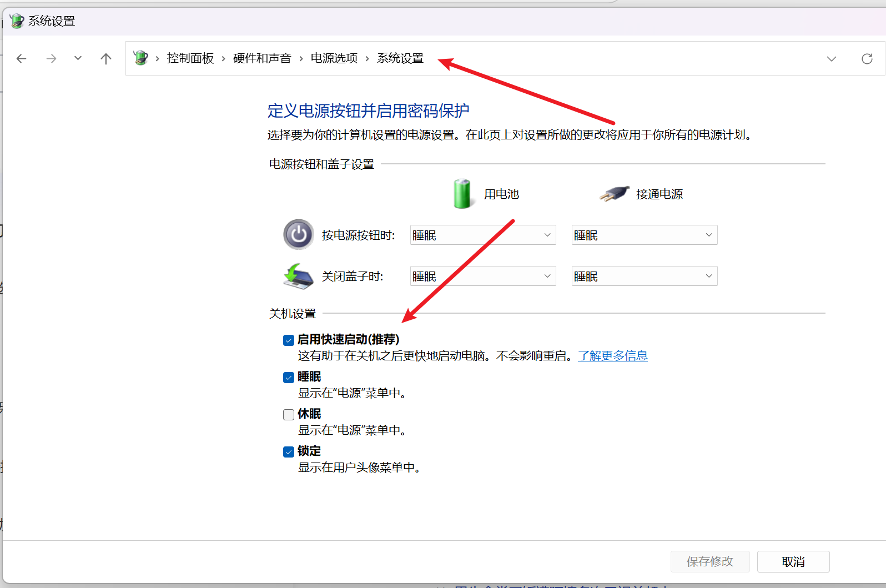Open 硬件和声音 in the breadcrumb
This screenshot has height=588, width=886.
pyautogui.click(x=262, y=58)
